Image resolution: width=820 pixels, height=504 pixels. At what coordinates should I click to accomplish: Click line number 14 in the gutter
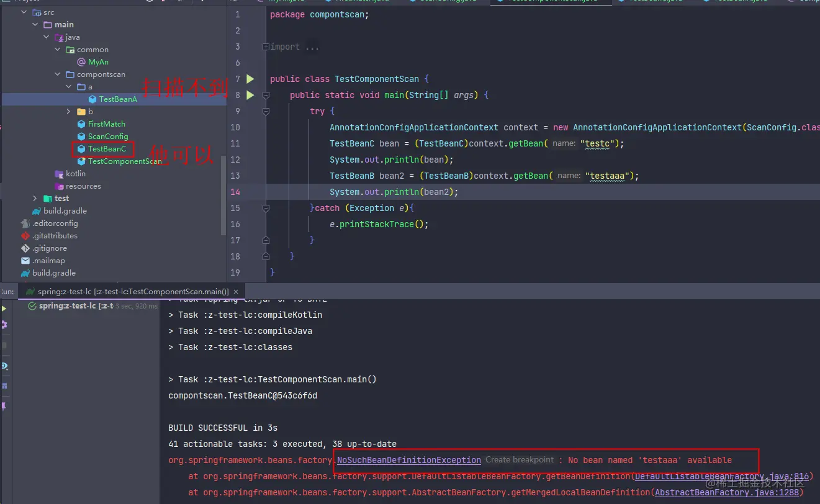pyautogui.click(x=235, y=192)
